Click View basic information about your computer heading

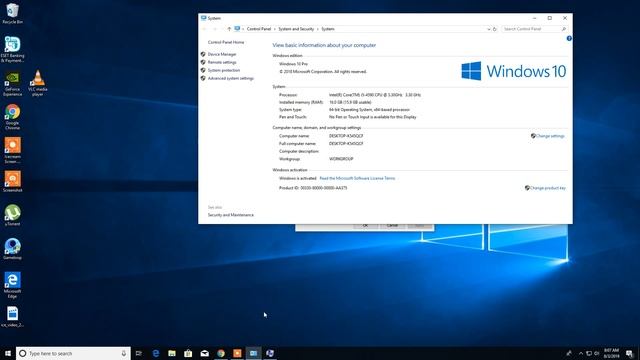click(x=324, y=45)
